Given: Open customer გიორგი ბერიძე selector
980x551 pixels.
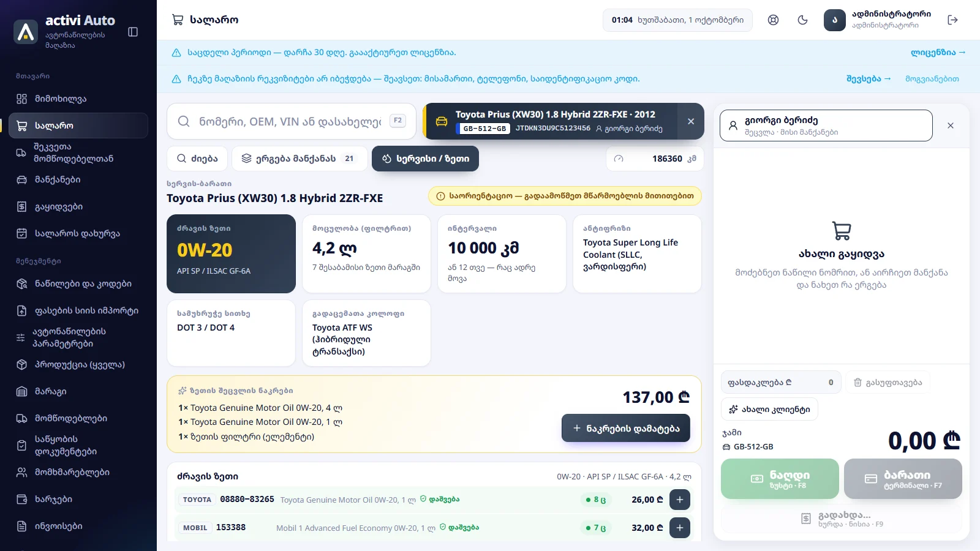Looking at the screenshot, I should point(826,126).
